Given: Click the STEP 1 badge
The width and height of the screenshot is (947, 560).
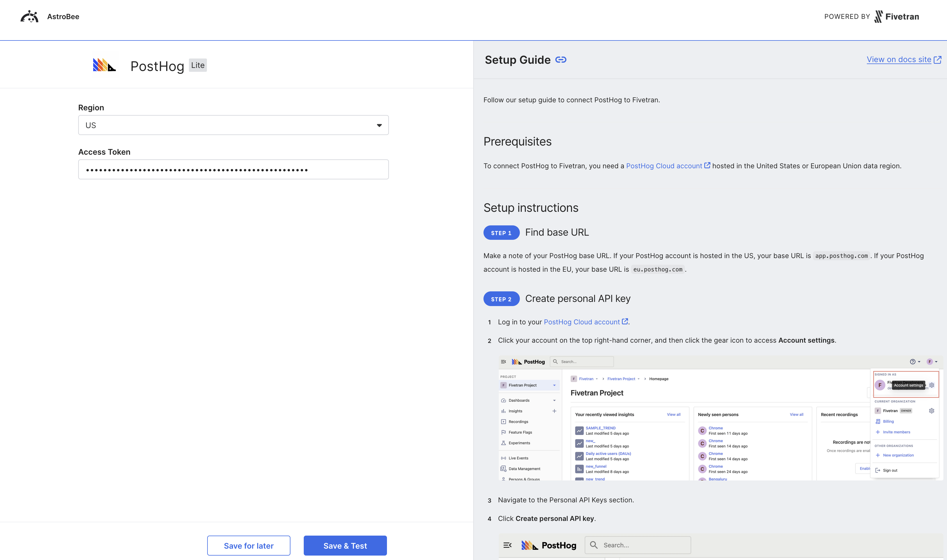Looking at the screenshot, I should point(501,233).
